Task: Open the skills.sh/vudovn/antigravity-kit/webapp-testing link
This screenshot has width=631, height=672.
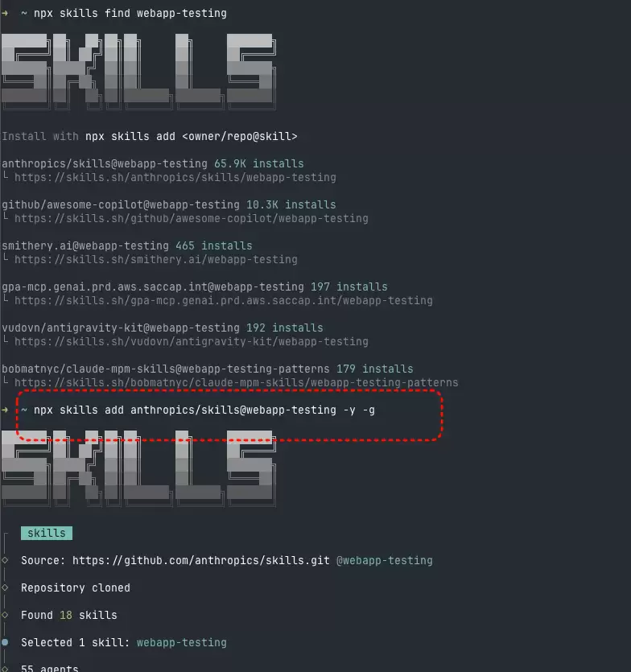Action: tap(192, 341)
